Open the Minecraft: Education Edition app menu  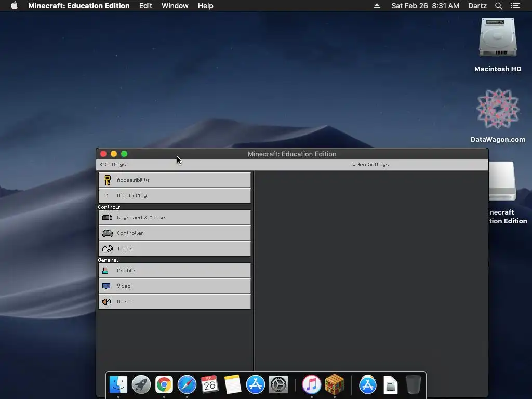79,6
